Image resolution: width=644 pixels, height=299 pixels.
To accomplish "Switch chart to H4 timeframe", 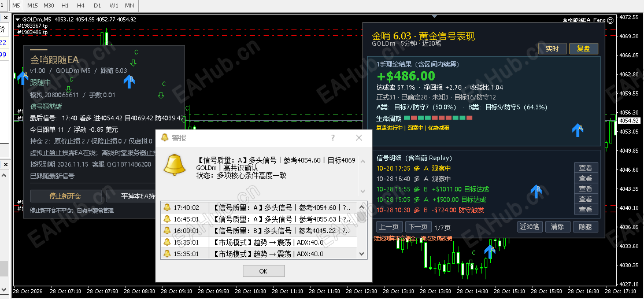I will point(80,5).
